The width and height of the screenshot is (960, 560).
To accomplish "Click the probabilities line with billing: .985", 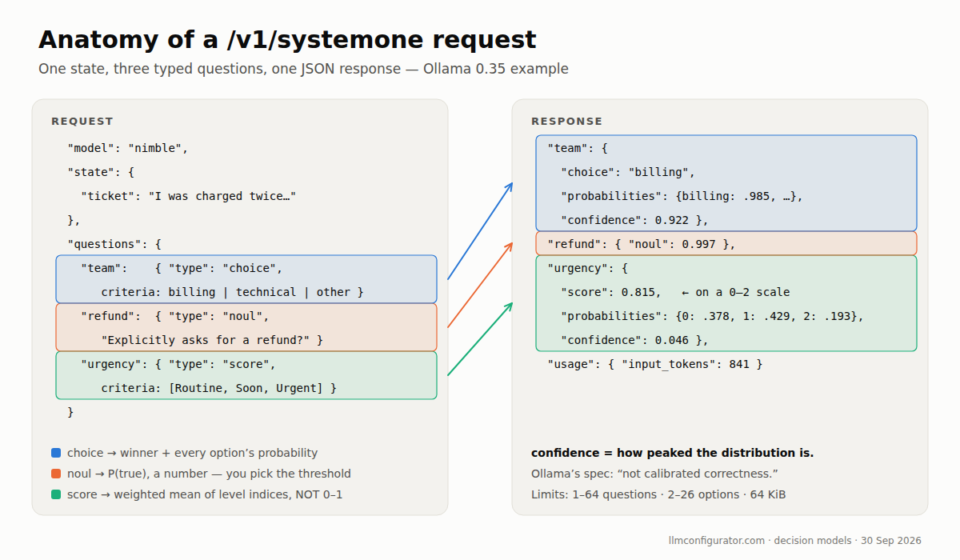I will [682, 196].
